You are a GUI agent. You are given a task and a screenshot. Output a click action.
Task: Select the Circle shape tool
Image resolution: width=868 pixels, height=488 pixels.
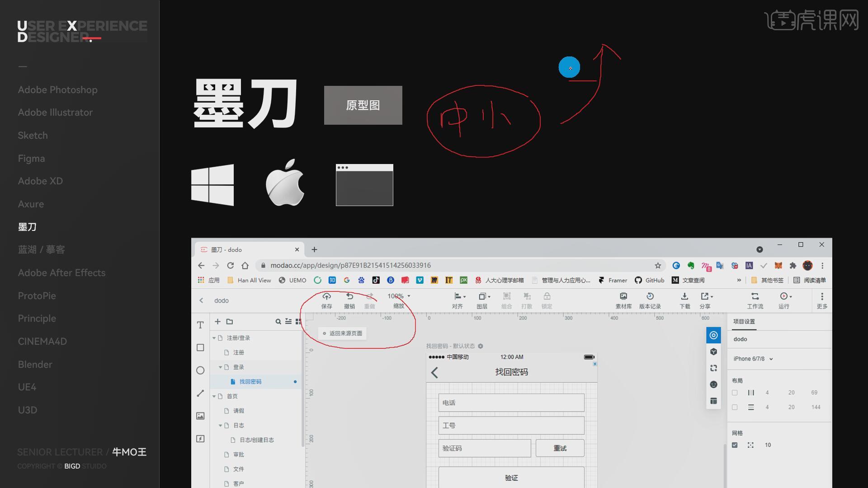pyautogui.click(x=200, y=371)
